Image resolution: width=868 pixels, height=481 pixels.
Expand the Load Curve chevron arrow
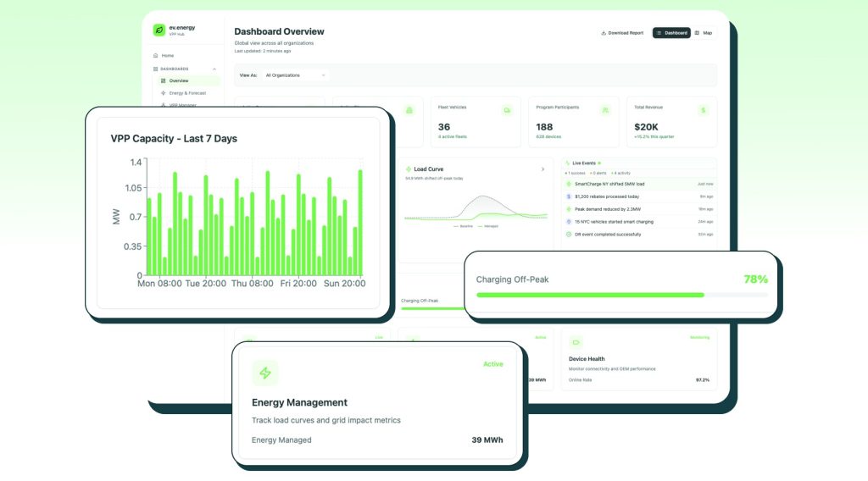[x=542, y=169]
